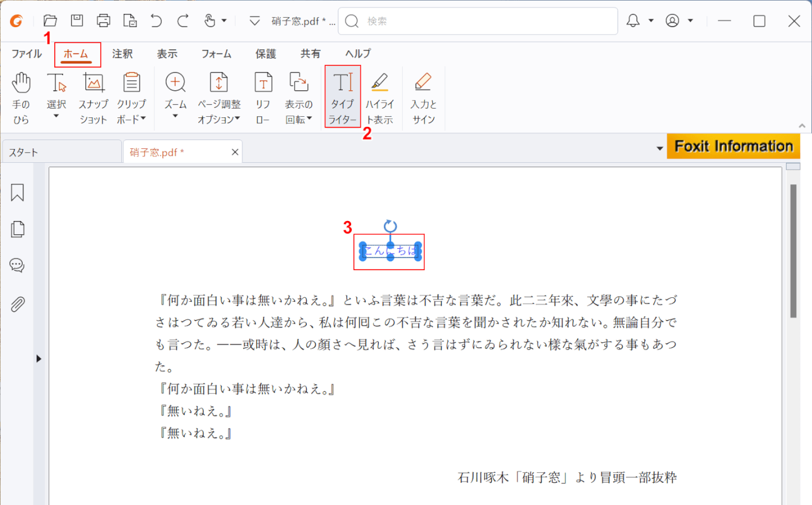Click the こんにちは typewriter text box

[390, 251]
